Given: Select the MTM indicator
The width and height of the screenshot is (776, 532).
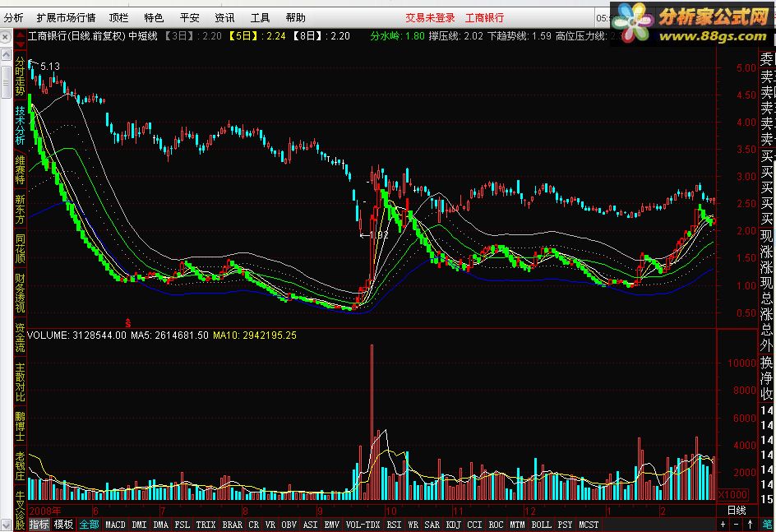Looking at the screenshot, I should click(x=517, y=525).
